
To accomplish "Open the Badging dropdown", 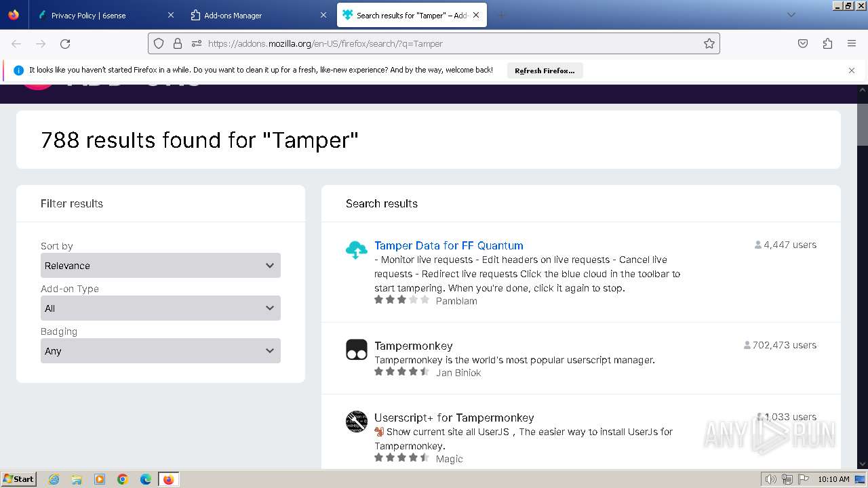I will click(x=161, y=351).
